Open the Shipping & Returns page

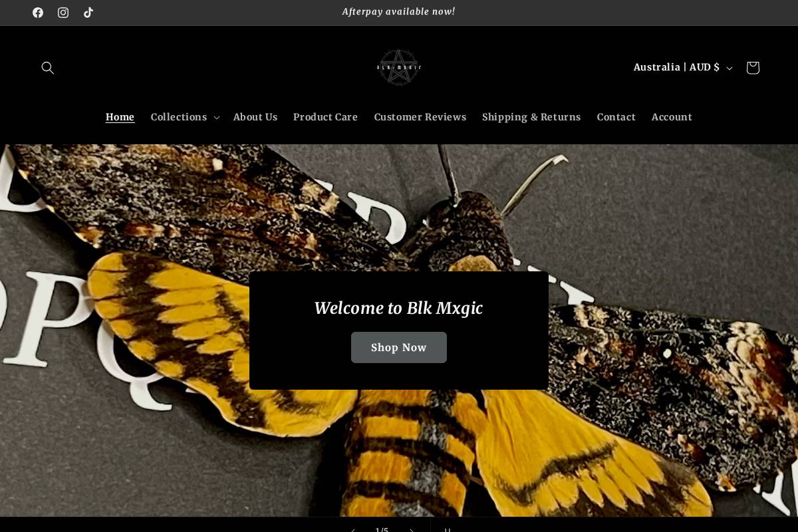coord(531,117)
